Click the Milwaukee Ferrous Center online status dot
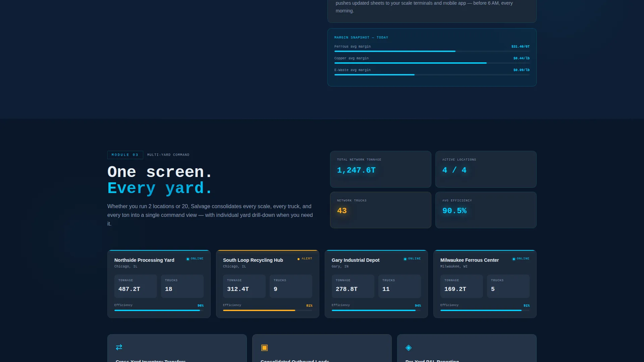The height and width of the screenshot is (362, 644). point(514,259)
